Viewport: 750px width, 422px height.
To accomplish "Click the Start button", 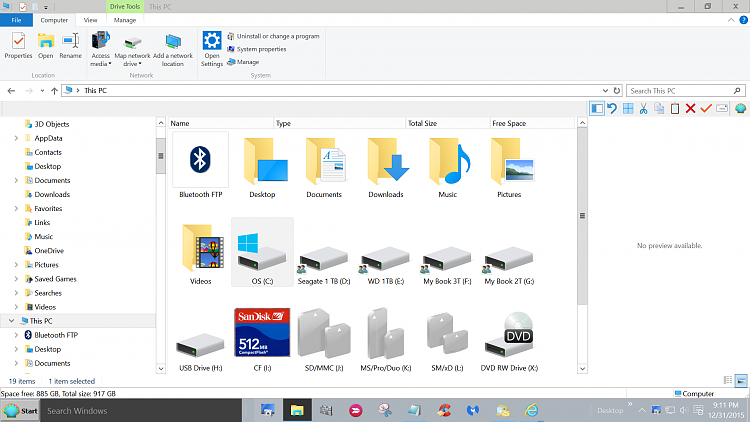I will click(x=20, y=411).
